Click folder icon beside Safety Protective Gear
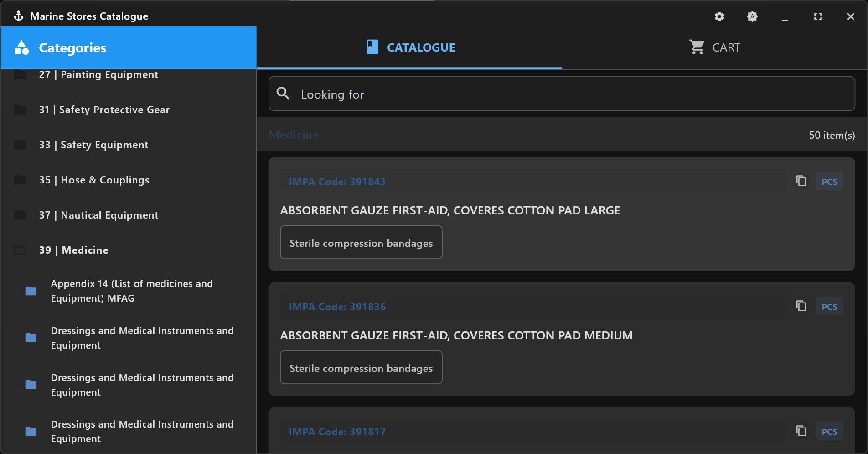This screenshot has width=868, height=454. click(20, 110)
